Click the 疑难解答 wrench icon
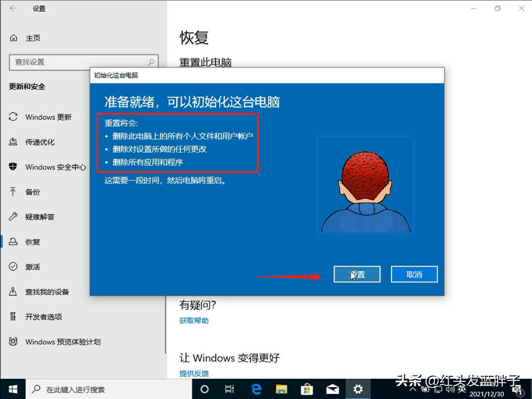 [x=13, y=217]
